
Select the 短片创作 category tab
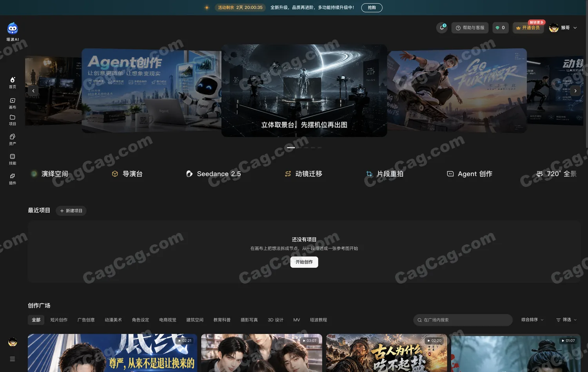pos(59,320)
